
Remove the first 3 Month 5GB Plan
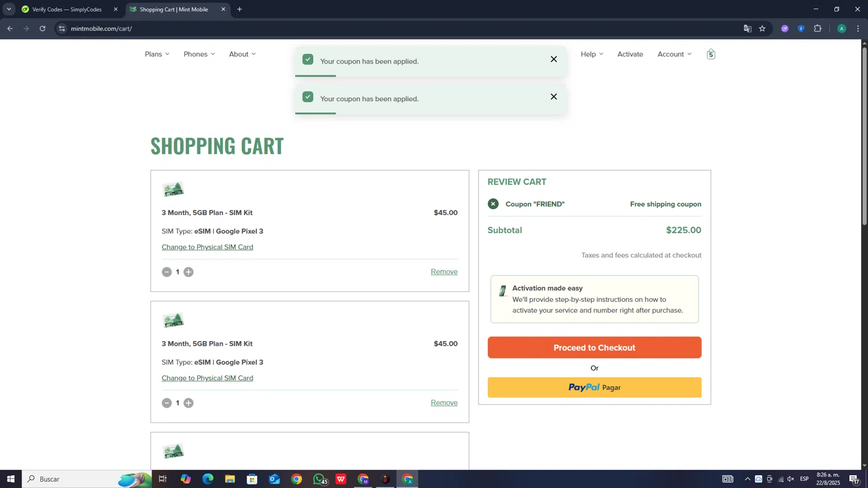444,272
